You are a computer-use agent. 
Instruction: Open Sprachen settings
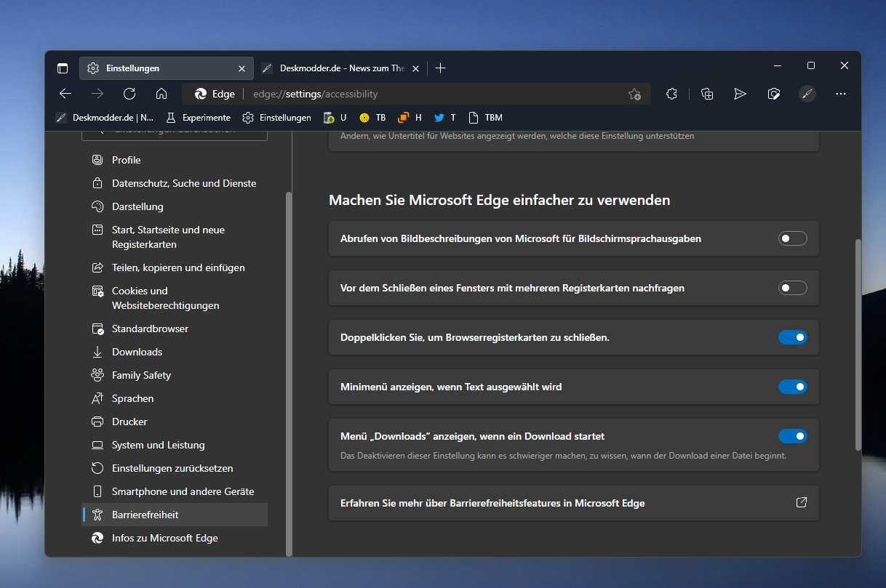click(175, 398)
